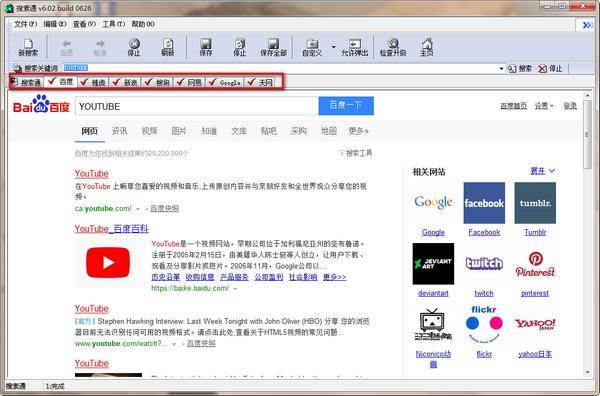Open the arrow after https://baike.baidu.com/ URL
Screen dimensions: 600x396
click(235, 288)
